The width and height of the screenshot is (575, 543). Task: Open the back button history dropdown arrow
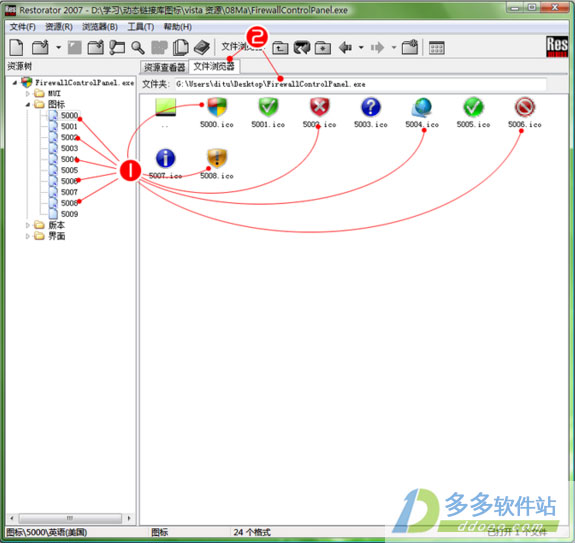(361, 48)
